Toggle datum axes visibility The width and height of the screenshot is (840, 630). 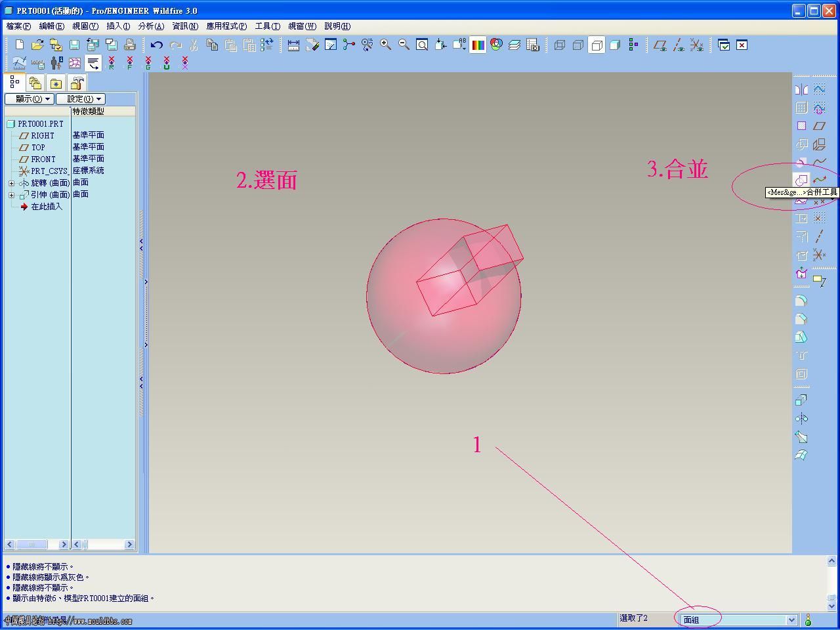(679, 45)
